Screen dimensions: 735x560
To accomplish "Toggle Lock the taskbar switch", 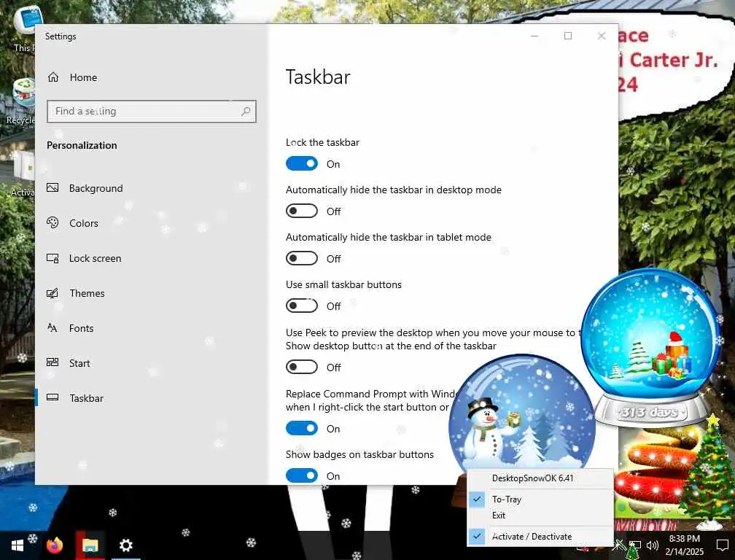I will 301,163.
